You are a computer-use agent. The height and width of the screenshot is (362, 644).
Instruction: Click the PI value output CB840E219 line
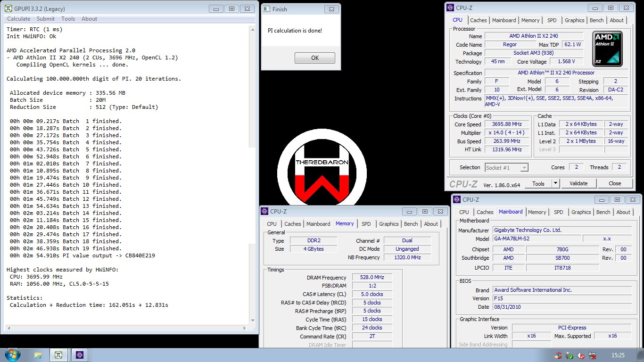[83, 255]
